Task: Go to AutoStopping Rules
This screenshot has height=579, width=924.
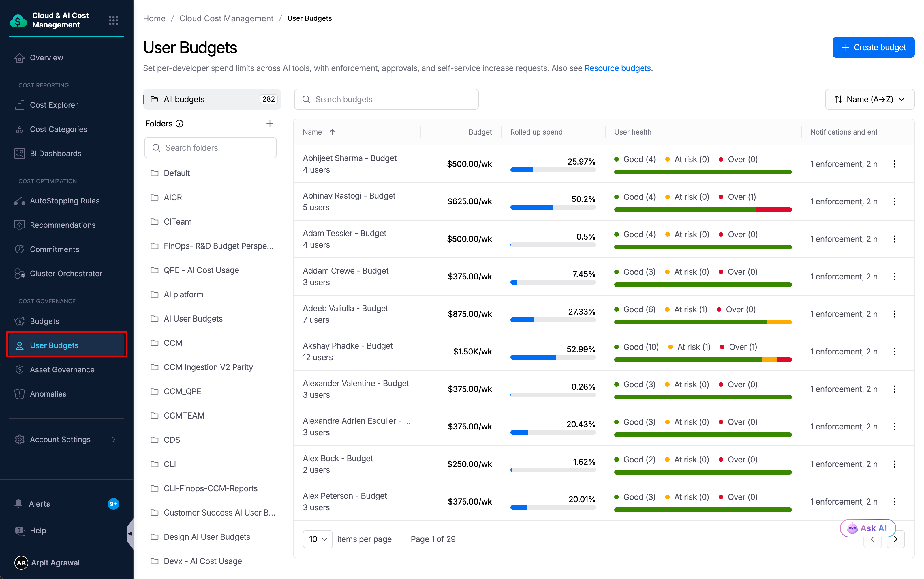Action: [65, 201]
